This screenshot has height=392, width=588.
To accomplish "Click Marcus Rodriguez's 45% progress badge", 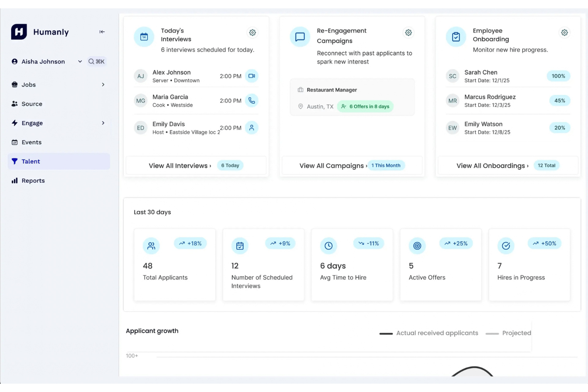I will coord(559,100).
